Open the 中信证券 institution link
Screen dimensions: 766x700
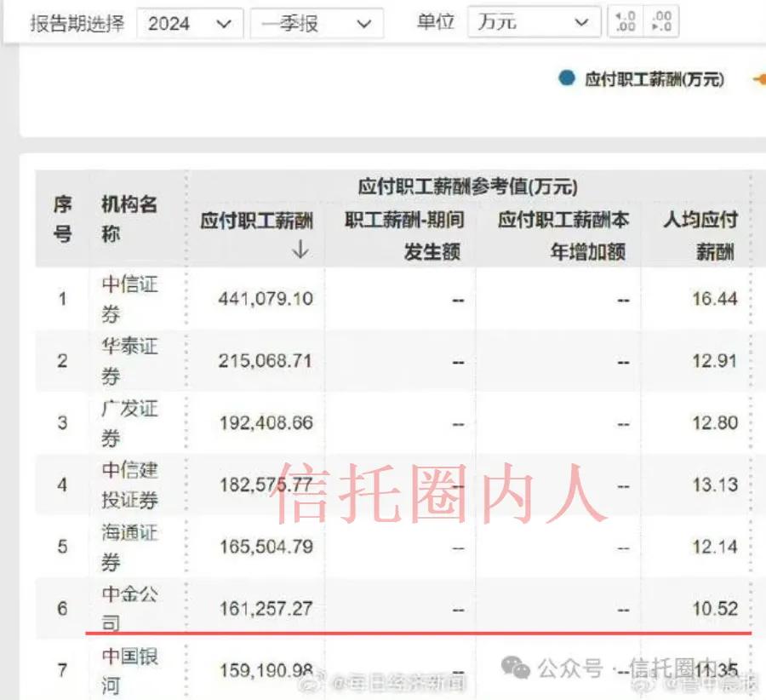pyautogui.click(x=129, y=299)
